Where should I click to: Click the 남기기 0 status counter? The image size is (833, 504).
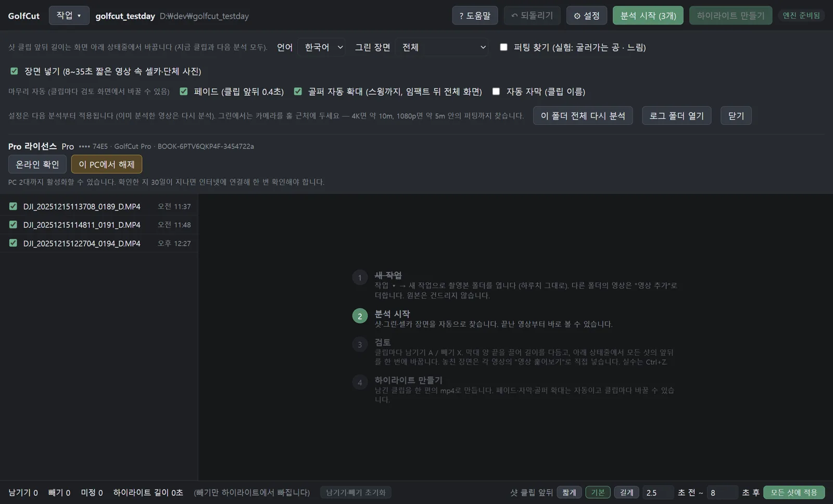point(23,493)
